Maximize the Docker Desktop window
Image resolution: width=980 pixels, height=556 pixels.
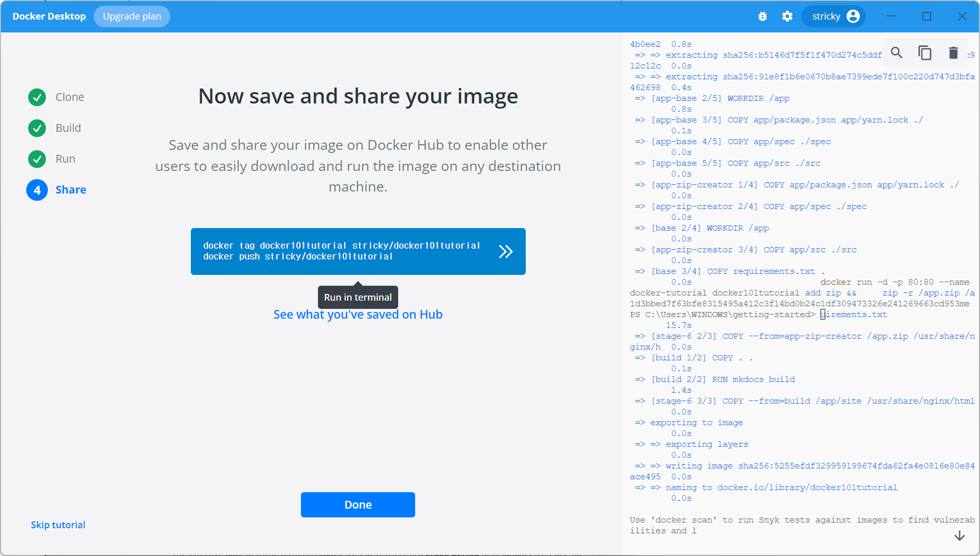click(926, 16)
